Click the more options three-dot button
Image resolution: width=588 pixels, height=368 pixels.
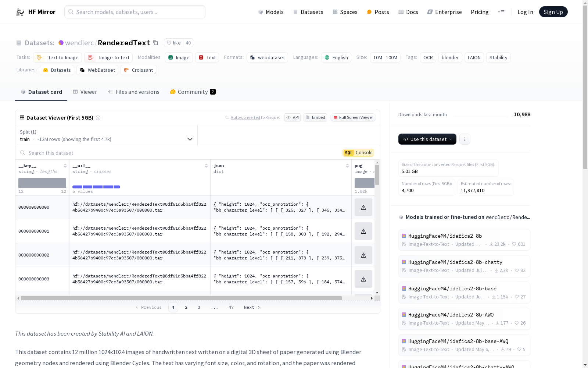pyautogui.click(x=465, y=139)
